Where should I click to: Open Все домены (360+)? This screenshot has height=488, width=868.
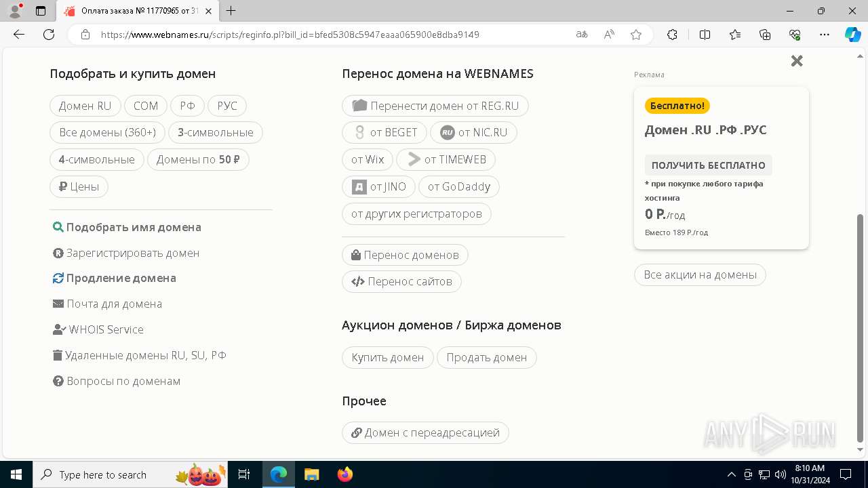(x=107, y=133)
